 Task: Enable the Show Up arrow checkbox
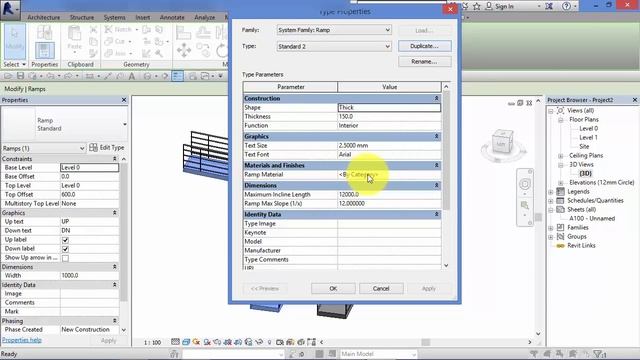(65, 258)
